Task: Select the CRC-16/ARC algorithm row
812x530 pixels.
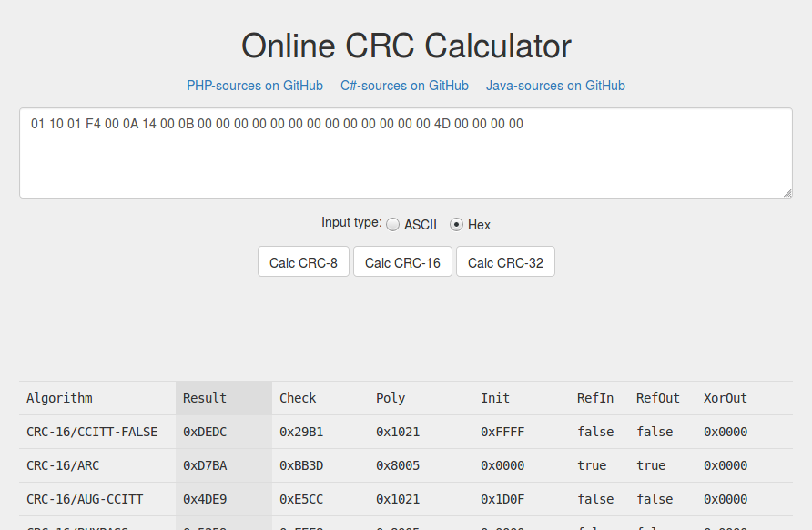Action: [x=63, y=465]
